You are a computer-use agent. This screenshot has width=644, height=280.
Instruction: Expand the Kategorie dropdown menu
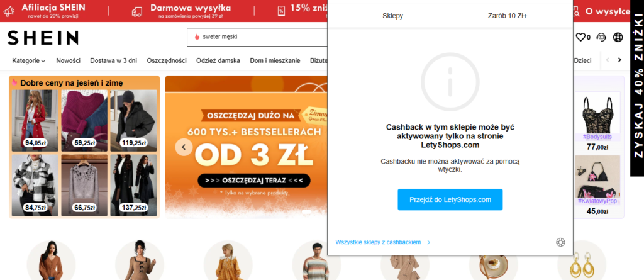(x=29, y=60)
